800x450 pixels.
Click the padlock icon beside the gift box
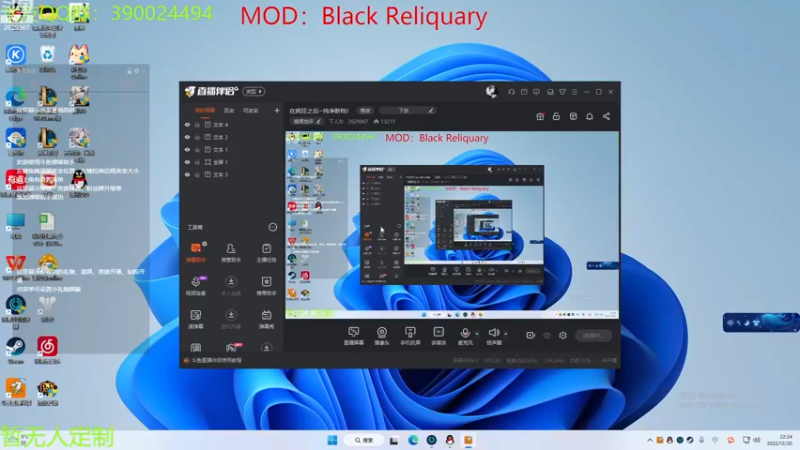[557, 116]
